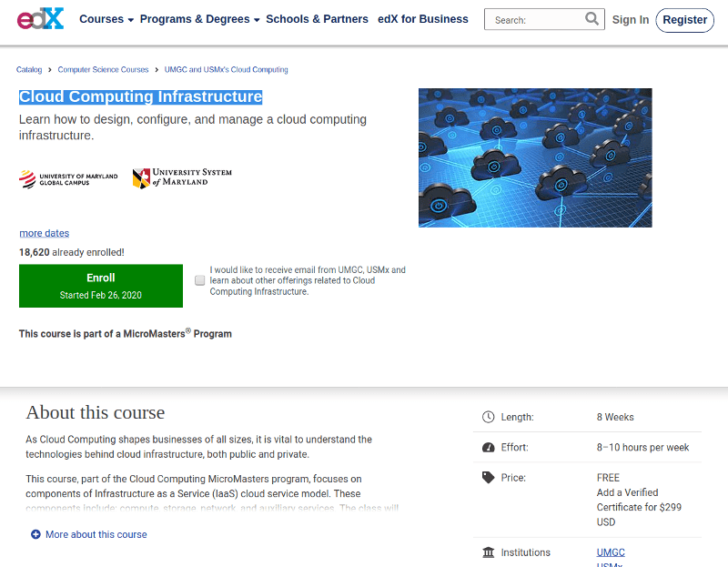Click the plus icon beside More about this course

pyautogui.click(x=35, y=534)
